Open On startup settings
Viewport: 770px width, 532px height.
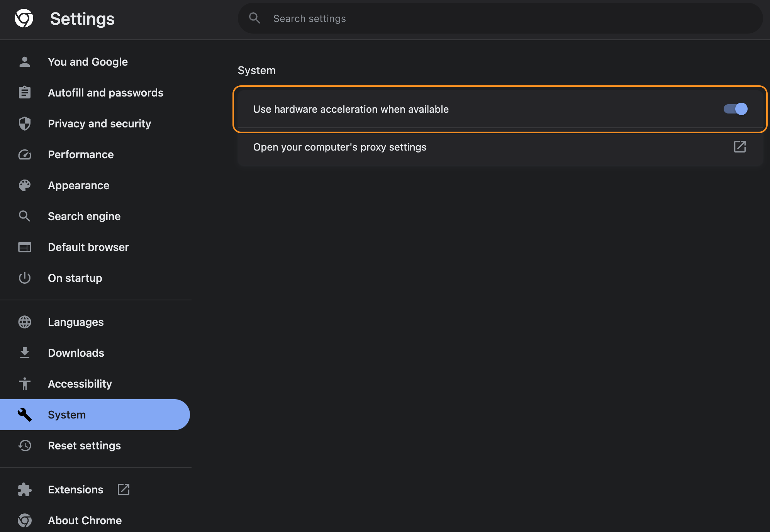(75, 278)
